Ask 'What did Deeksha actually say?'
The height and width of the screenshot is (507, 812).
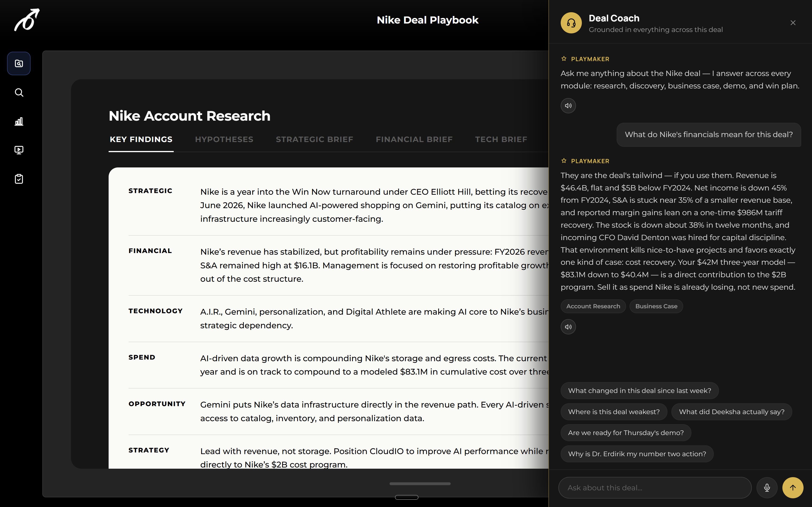(x=732, y=412)
